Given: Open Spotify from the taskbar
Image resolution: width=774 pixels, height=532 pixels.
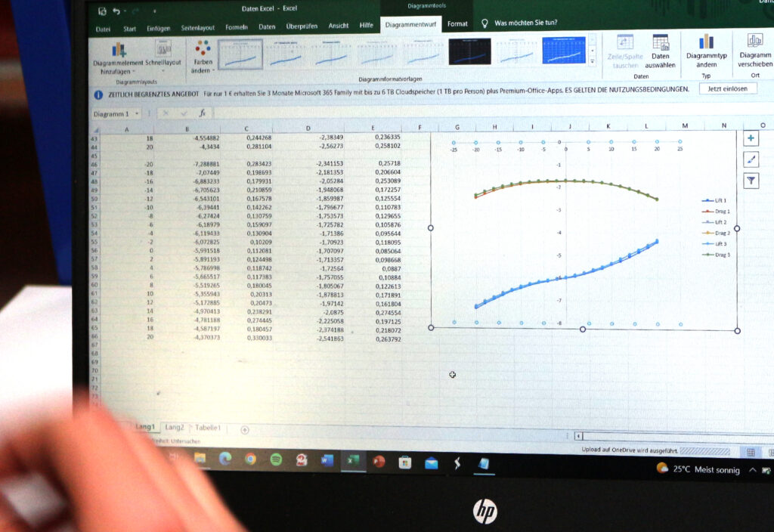Looking at the screenshot, I should 276,460.
